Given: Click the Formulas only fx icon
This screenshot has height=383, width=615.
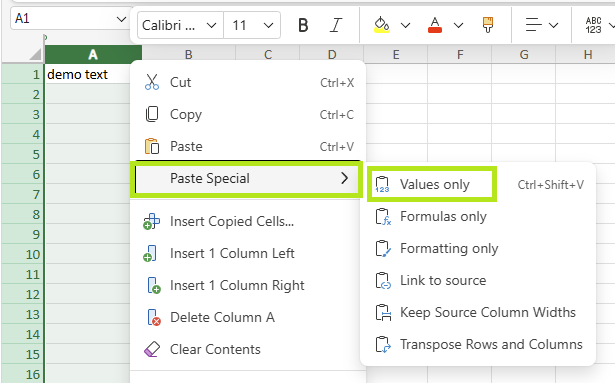Looking at the screenshot, I should [x=383, y=217].
